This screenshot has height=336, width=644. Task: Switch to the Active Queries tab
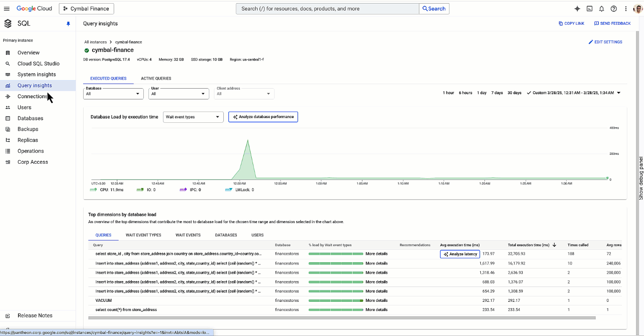coord(156,78)
